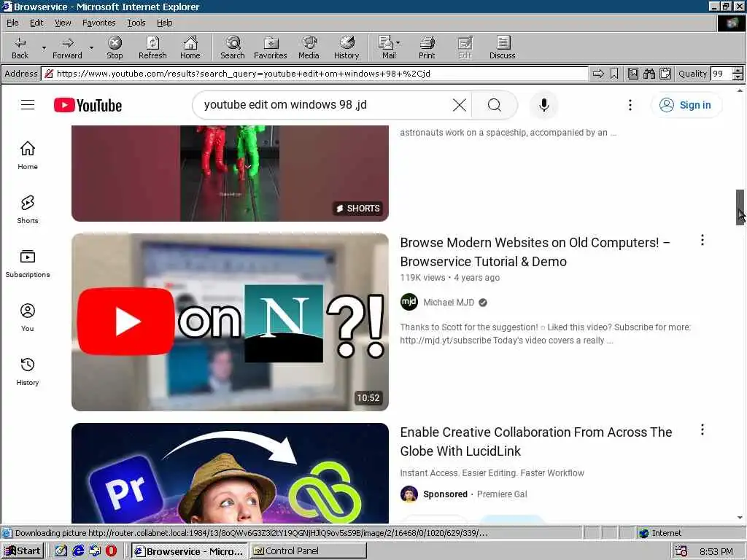The height and width of the screenshot is (560, 747).
Task: Open the You section in sidebar
Action: click(28, 318)
